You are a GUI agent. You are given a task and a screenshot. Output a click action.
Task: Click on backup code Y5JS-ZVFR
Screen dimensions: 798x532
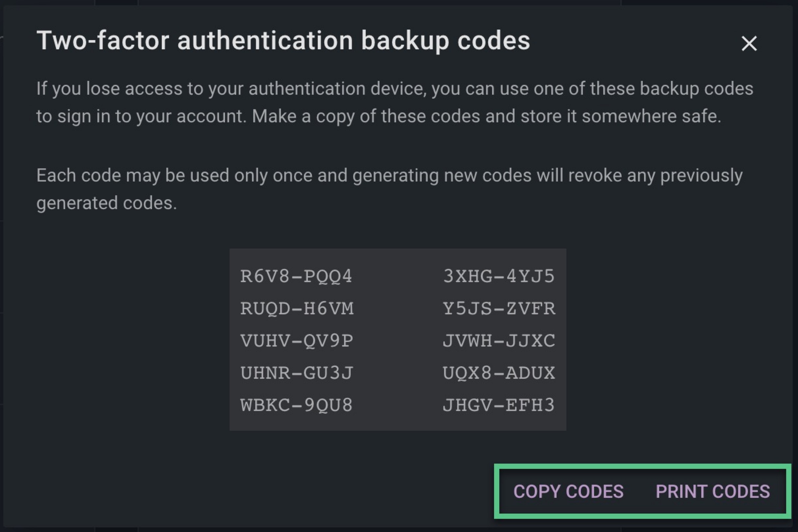click(499, 308)
